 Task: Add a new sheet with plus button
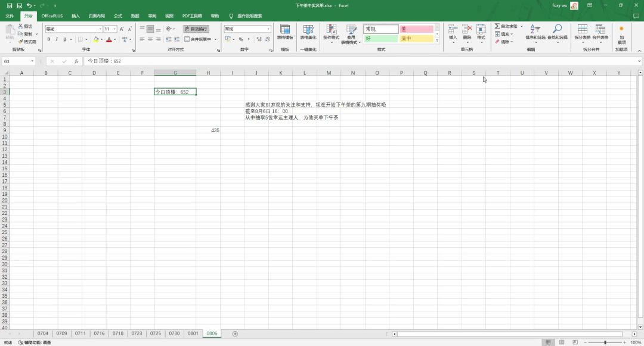(x=235, y=333)
